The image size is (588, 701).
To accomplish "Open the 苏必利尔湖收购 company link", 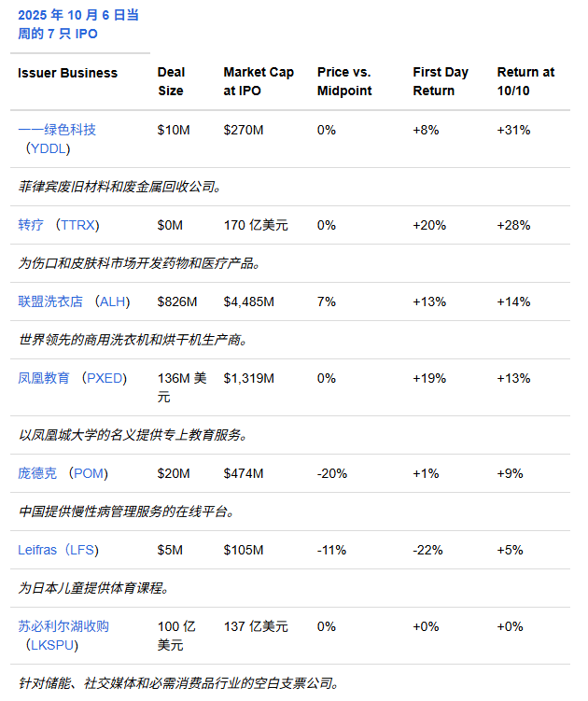I will click(x=63, y=626).
